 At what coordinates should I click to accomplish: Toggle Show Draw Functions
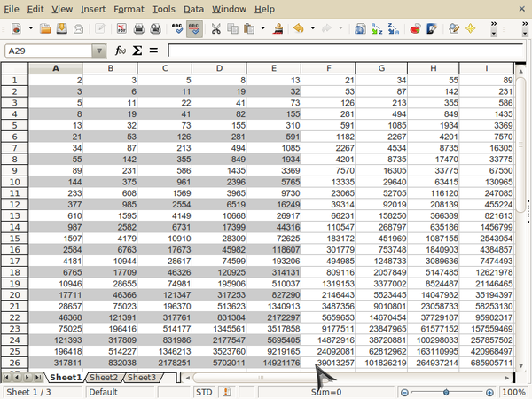coord(432,29)
